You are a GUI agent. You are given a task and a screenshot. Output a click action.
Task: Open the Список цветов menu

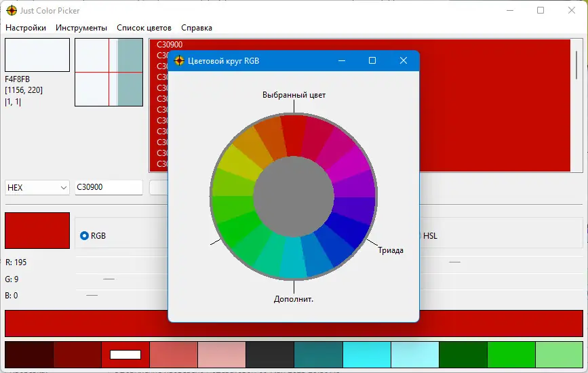coord(144,28)
